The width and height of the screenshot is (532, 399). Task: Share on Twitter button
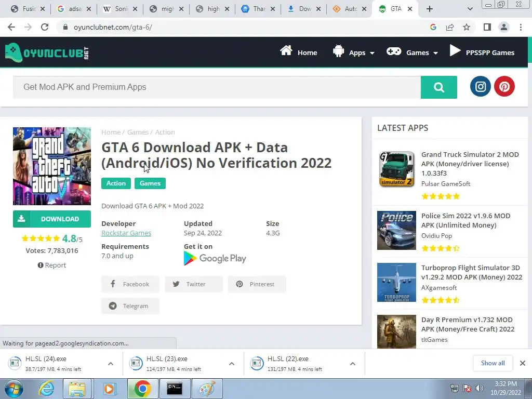(194, 284)
